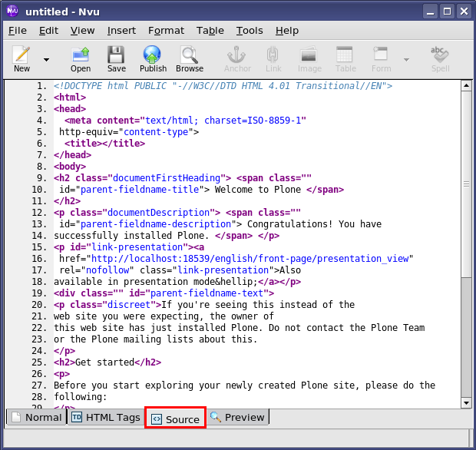The width and height of the screenshot is (476, 450).
Task: Open the Help menu
Action: (x=287, y=31)
